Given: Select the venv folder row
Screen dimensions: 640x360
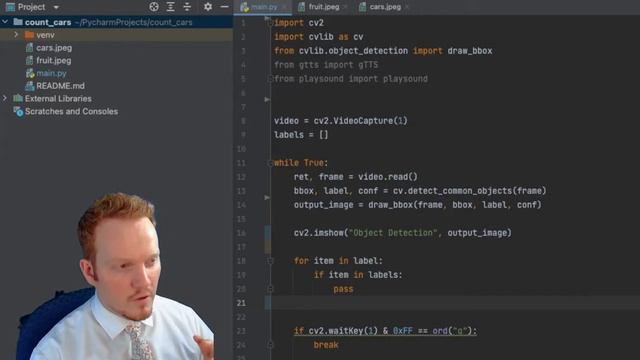Looking at the screenshot, I should [116, 35].
